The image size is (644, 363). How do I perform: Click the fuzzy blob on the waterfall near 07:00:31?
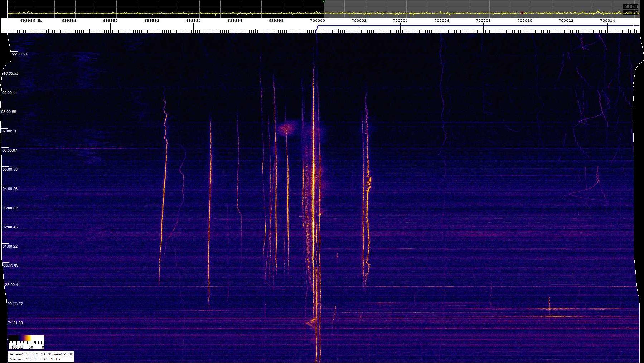click(x=286, y=128)
